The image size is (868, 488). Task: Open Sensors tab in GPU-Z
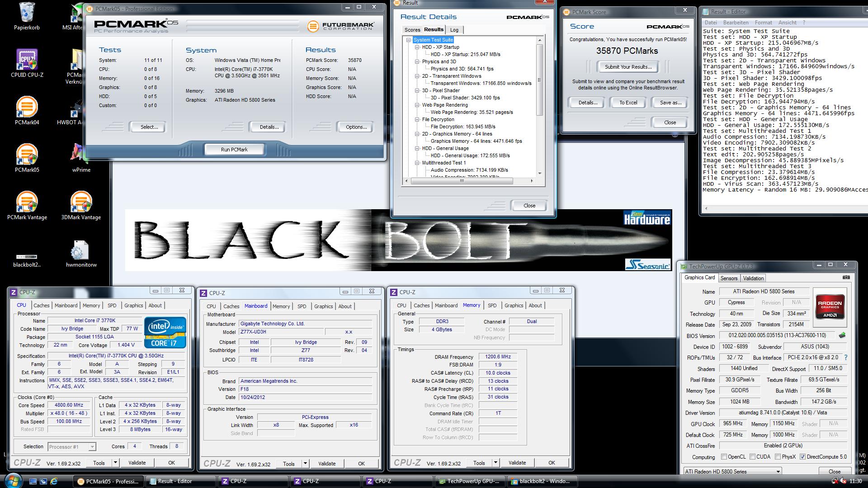tap(729, 278)
